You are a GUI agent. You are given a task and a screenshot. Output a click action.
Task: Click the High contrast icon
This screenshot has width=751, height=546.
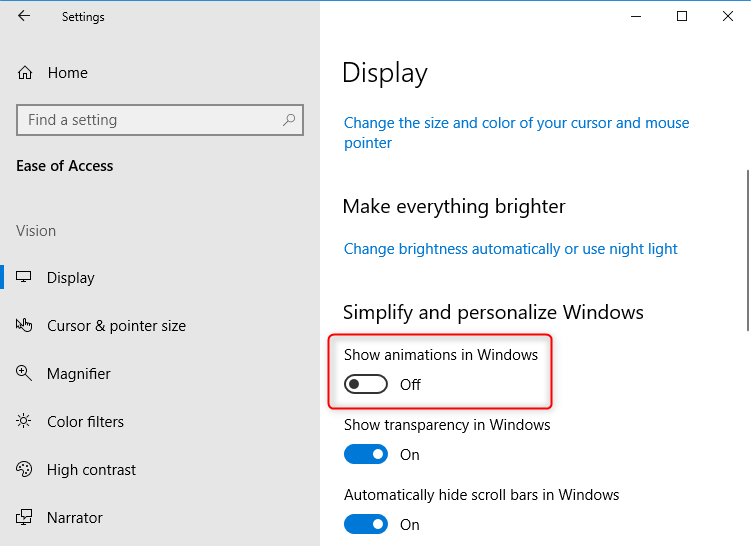[25, 470]
